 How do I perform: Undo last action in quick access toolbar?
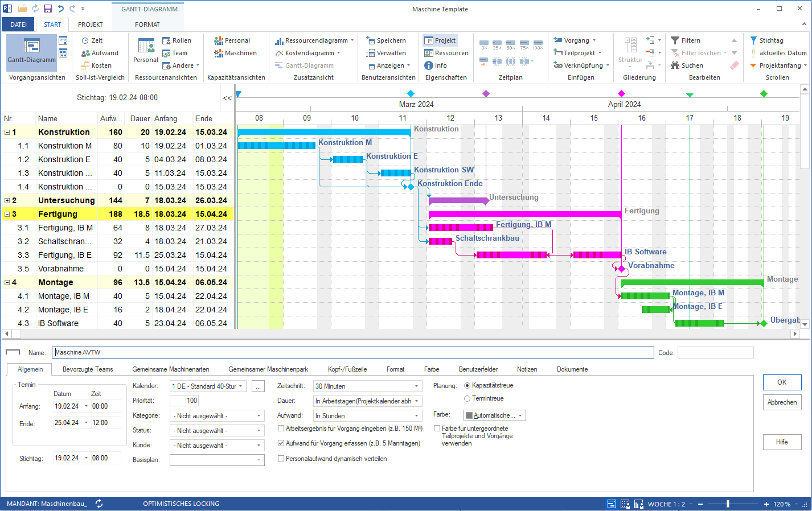60,9
